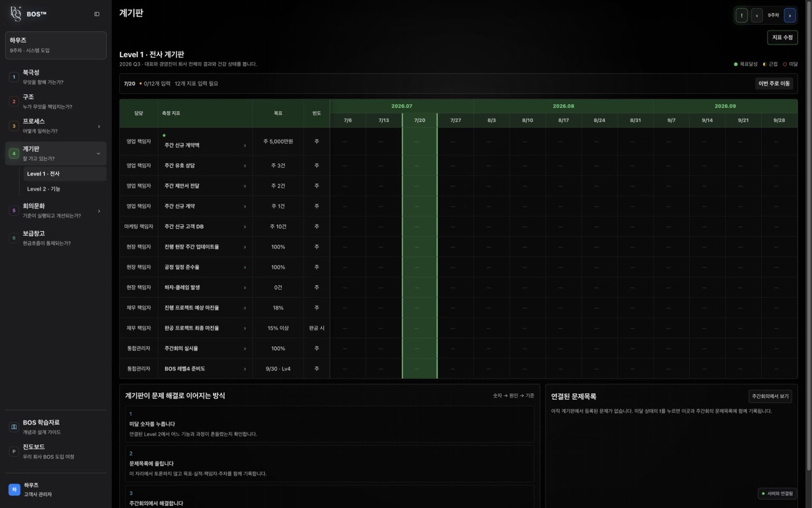Viewport: 812px width, 508px height.
Task: Click the 하우즈 company card
Action: pos(55,45)
